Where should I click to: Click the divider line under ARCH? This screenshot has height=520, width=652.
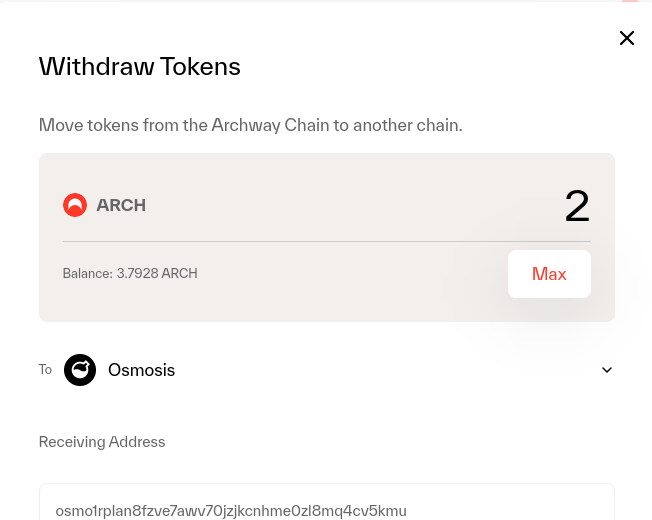[326, 241]
